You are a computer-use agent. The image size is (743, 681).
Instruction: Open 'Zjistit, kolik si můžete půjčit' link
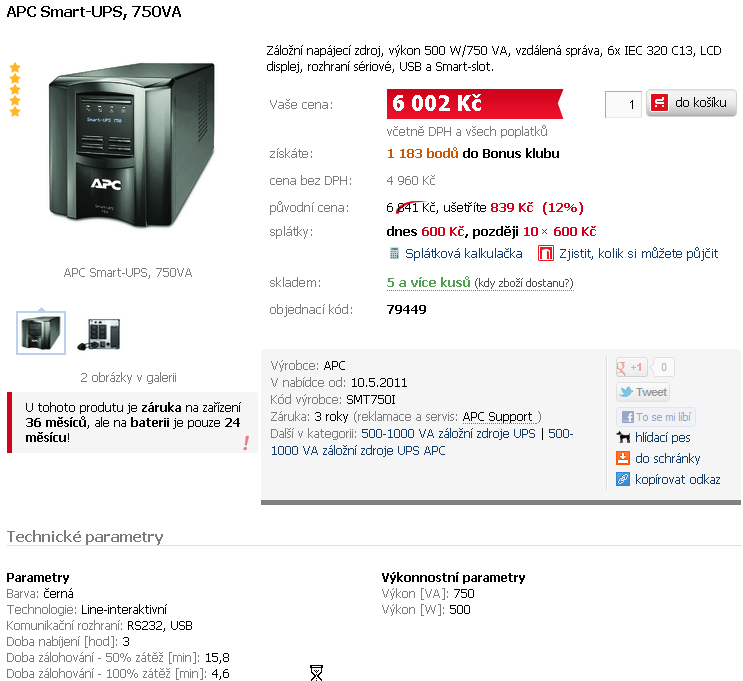pos(638,254)
